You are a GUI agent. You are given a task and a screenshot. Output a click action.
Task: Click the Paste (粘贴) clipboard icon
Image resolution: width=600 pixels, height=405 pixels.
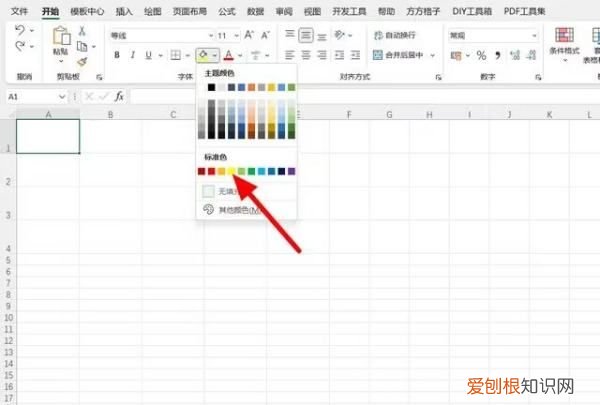(62, 36)
